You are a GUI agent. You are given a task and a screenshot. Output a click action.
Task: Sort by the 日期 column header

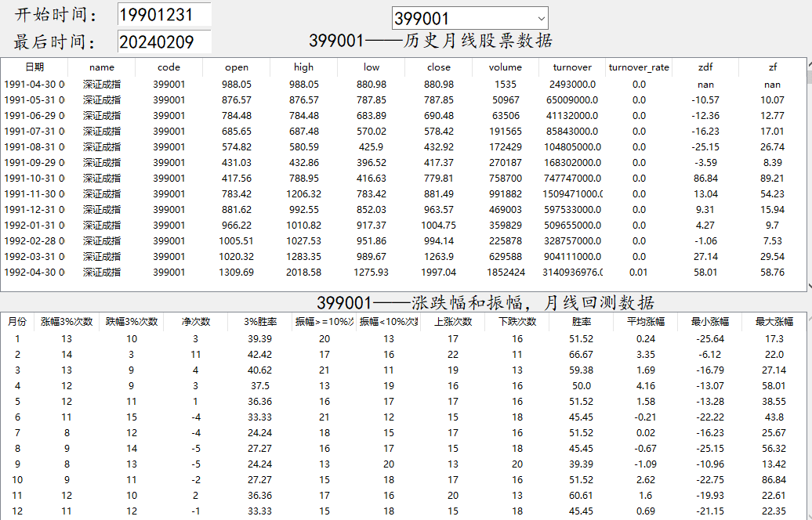point(34,67)
